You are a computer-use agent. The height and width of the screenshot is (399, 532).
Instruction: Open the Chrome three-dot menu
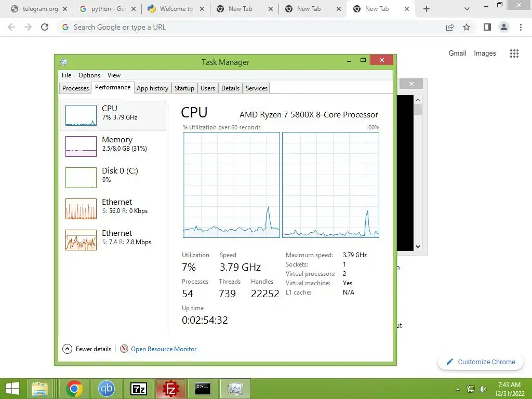click(521, 27)
